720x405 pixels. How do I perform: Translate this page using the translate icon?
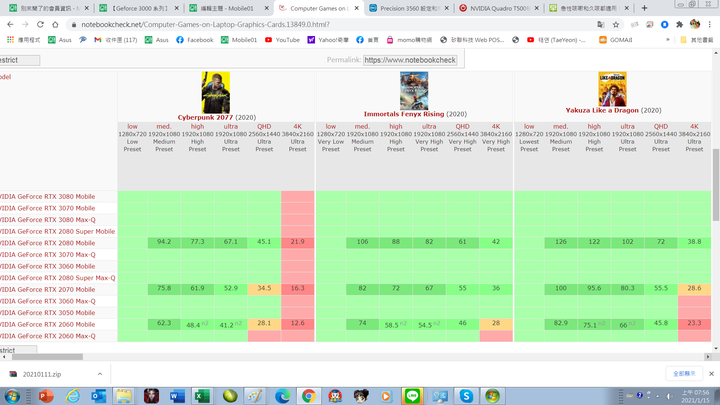(x=601, y=24)
